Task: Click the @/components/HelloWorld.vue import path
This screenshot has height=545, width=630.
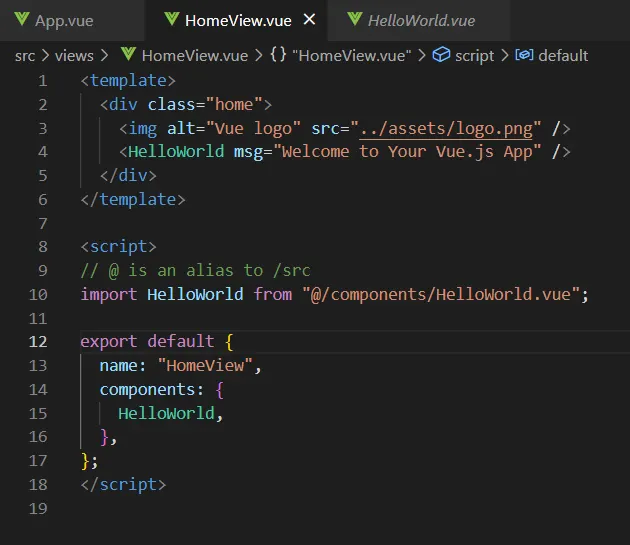Action: coord(440,294)
